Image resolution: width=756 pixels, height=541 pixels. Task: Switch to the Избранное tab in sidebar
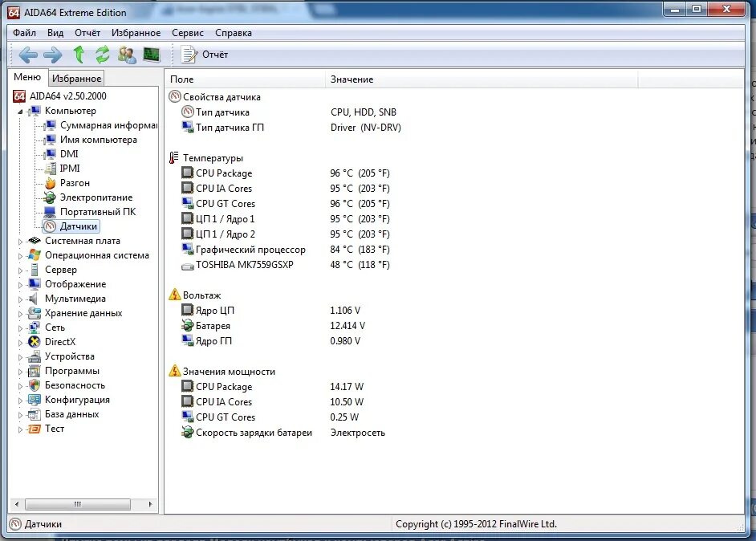[77, 78]
